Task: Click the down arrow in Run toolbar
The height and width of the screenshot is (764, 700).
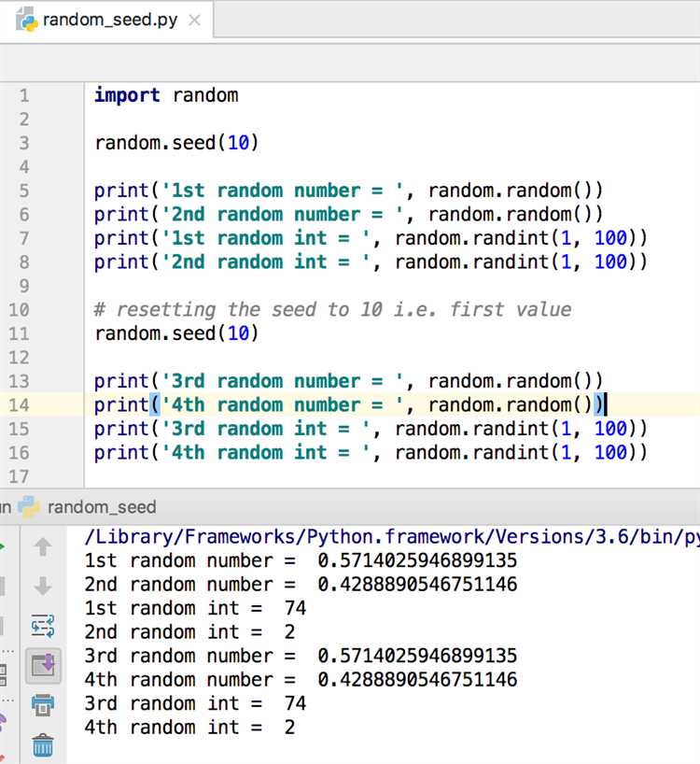Action: point(43,586)
